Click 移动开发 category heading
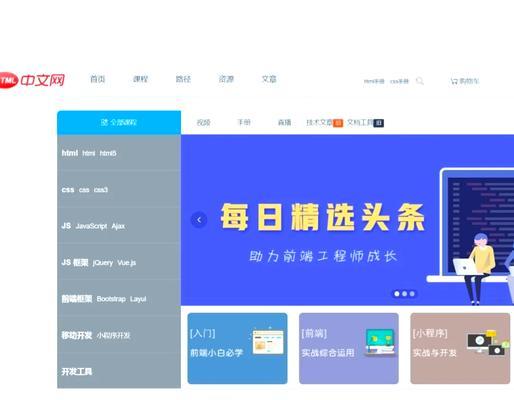This screenshot has width=514, height=400. pos(77,335)
